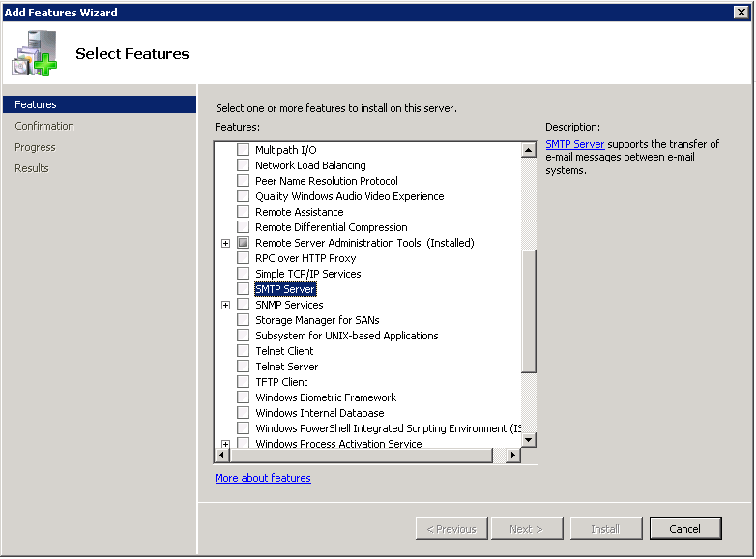Follow the SMTP Server description link
The height and width of the screenshot is (559, 756).
[x=574, y=144]
